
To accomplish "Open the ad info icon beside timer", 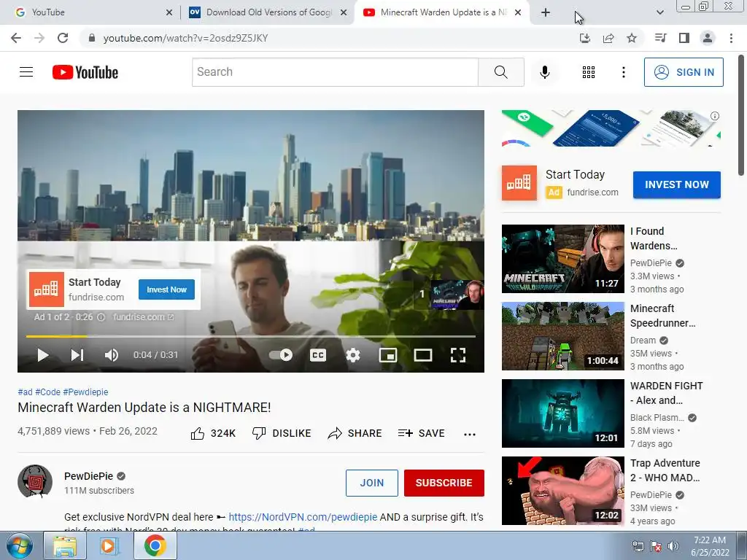I will point(101,317).
